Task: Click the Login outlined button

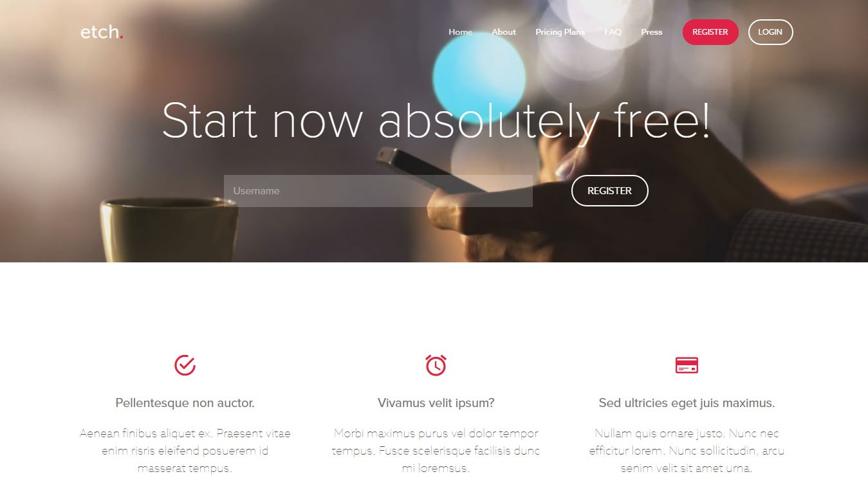Action: (770, 32)
